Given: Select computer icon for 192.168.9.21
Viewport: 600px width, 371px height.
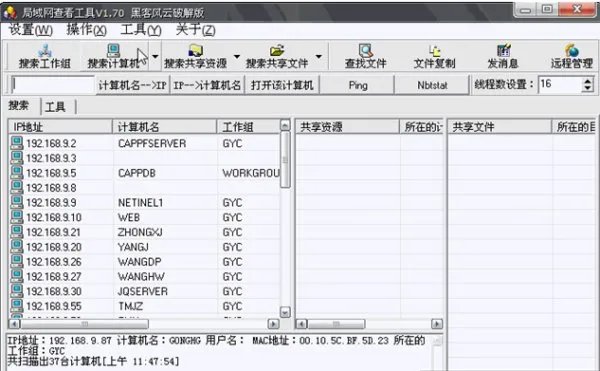Looking at the screenshot, I should [x=16, y=232].
